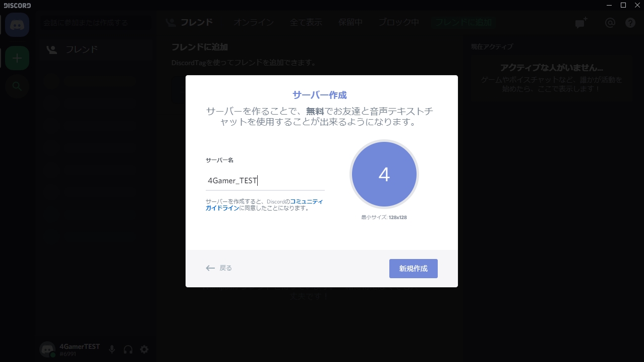Maximize the Discord window

click(623, 5)
